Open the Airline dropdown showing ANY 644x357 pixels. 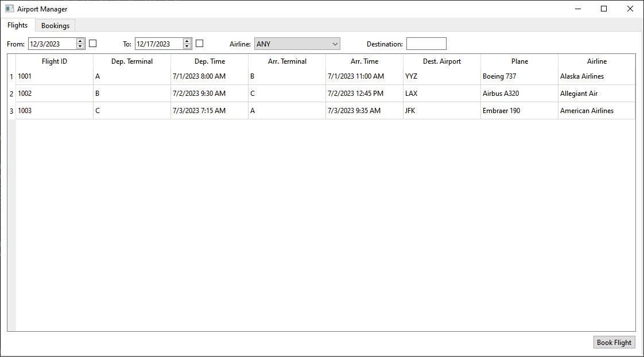pos(297,44)
